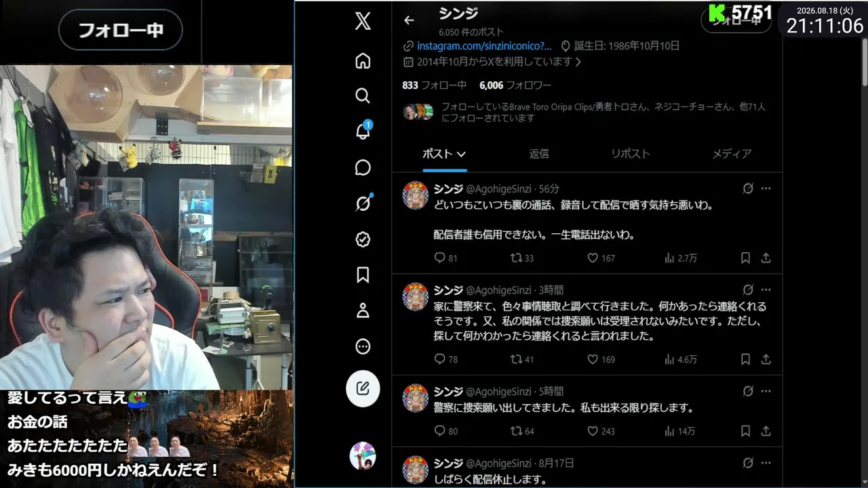This screenshot has height=488, width=868.
Task: Open more options on the 3時間 post
Action: pyautogui.click(x=766, y=290)
